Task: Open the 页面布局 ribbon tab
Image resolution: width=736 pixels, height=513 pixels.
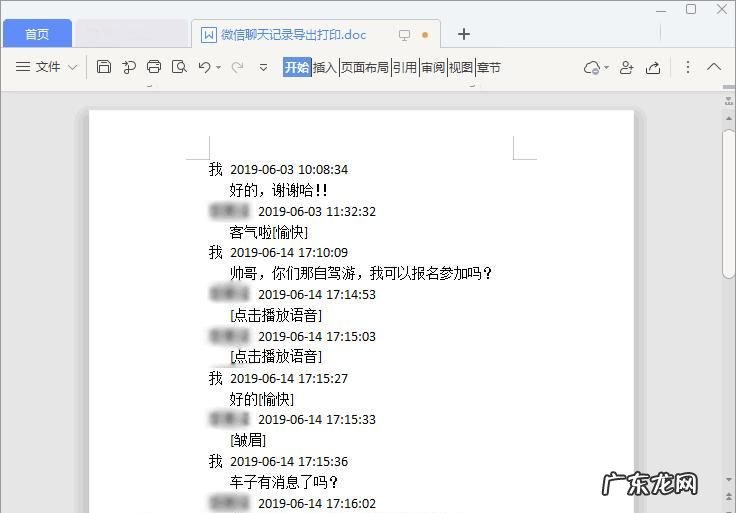Action: (365, 68)
